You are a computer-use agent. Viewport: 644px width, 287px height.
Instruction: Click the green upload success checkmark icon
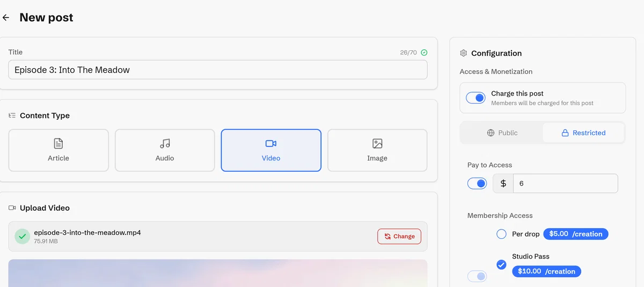point(22,237)
